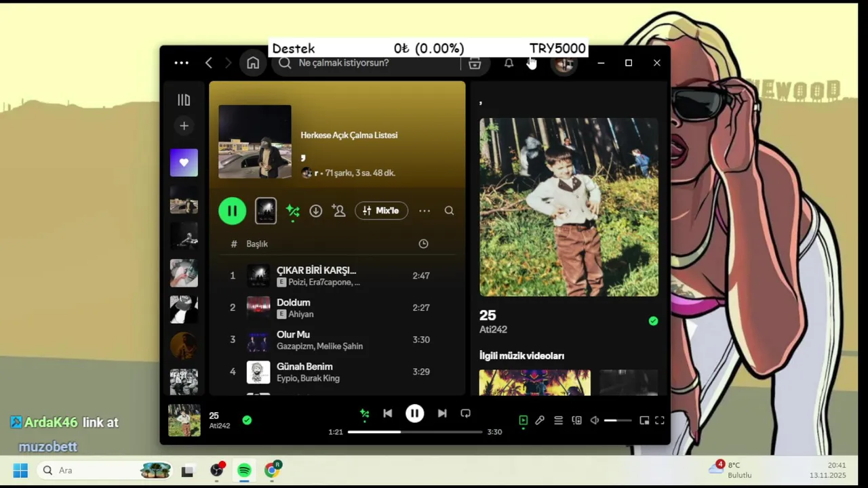
Task: Pause playlist with big green button
Action: click(232, 211)
